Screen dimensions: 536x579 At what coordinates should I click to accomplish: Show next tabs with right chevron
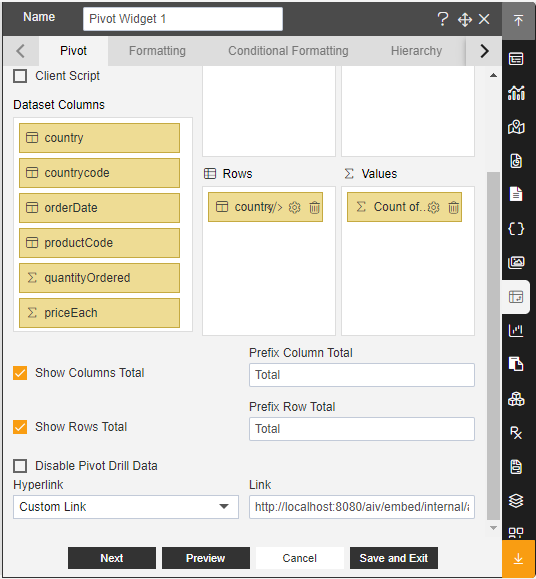(484, 51)
